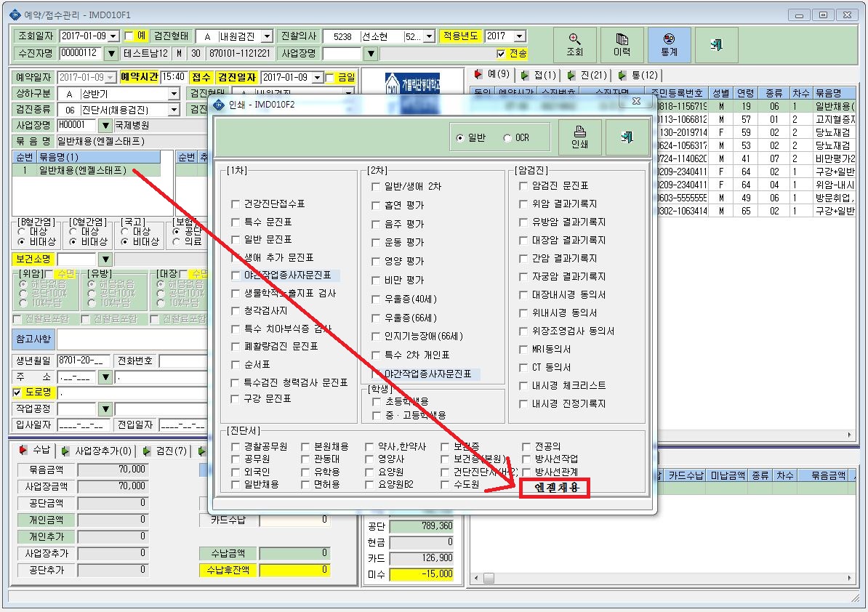Click the 조회 search icon button

tap(574, 45)
